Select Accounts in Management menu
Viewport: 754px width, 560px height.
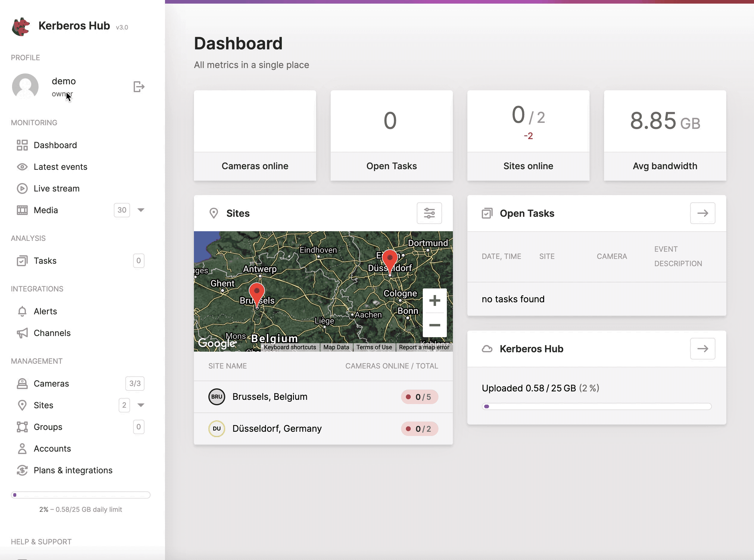click(52, 448)
